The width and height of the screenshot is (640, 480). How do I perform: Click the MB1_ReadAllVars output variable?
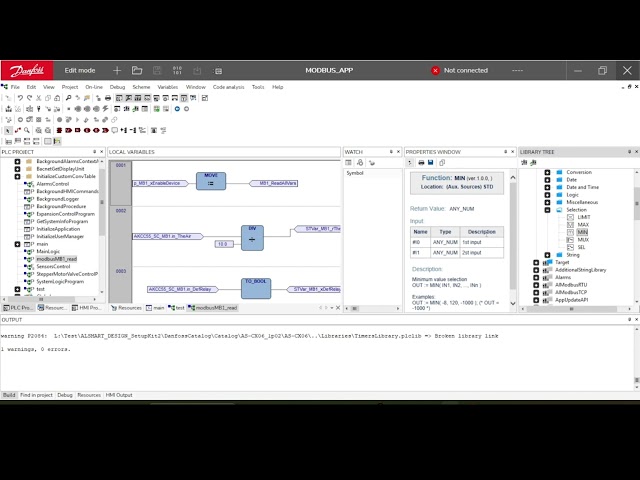(273, 183)
